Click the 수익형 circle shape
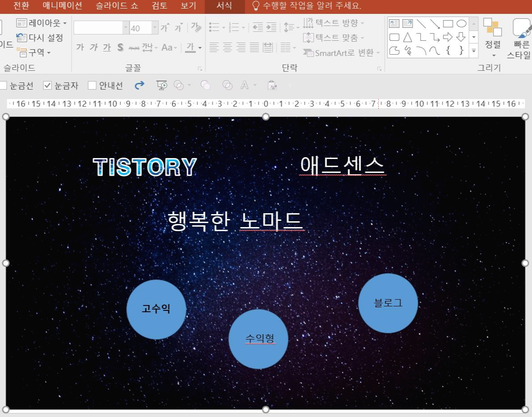Image resolution: width=532 pixels, height=417 pixels. 258,339
